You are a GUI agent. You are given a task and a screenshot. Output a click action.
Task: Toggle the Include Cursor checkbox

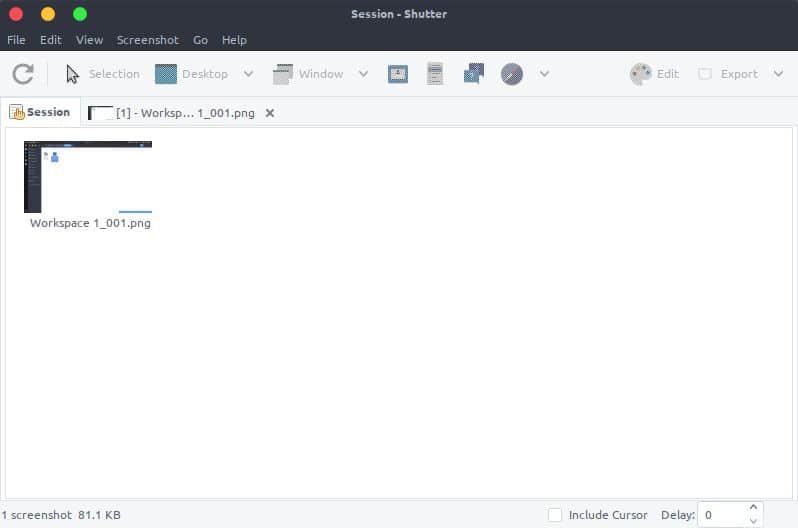[556, 515]
